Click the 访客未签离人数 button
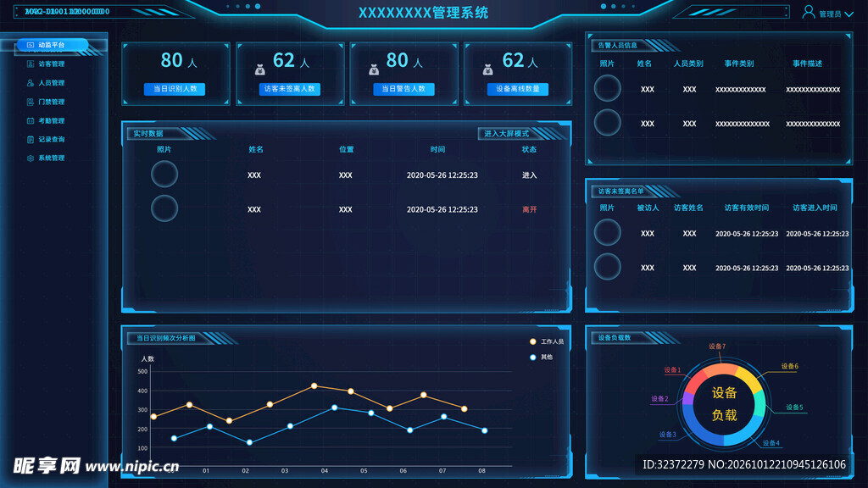The image size is (868, 488). (290, 89)
